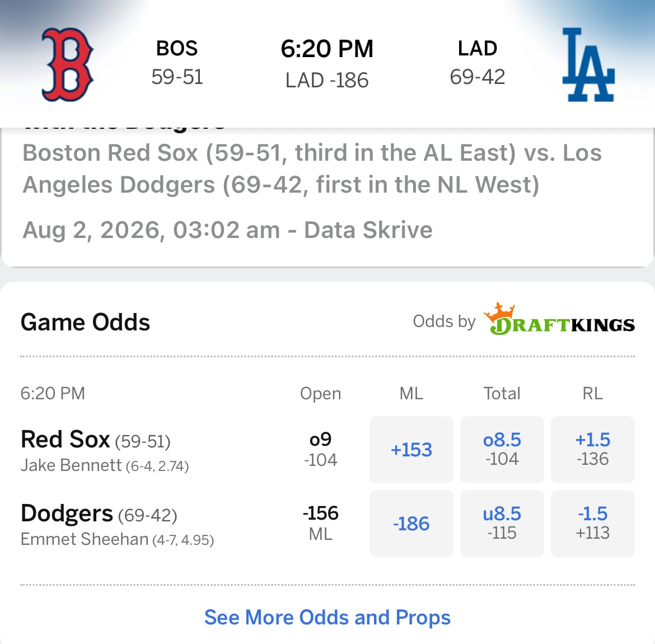Open the Red Sox vs. Dodgers article preview
This screenshot has width=655, height=644.
[x=327, y=197]
